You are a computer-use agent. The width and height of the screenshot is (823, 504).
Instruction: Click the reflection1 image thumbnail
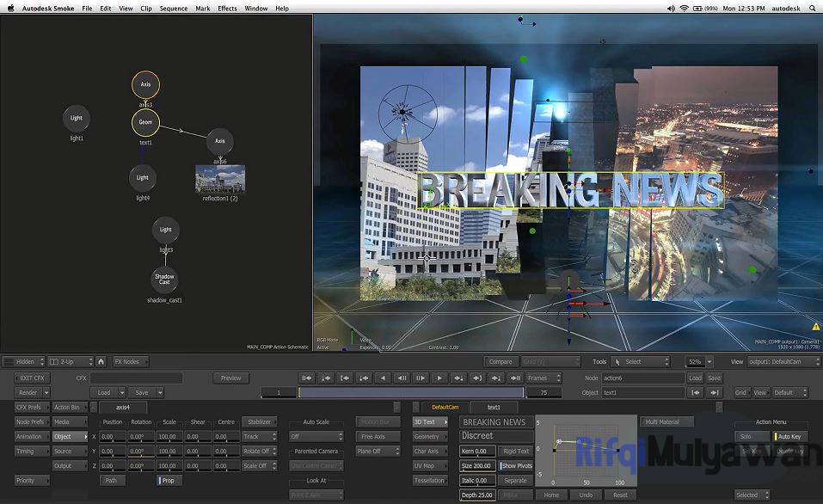coord(220,181)
